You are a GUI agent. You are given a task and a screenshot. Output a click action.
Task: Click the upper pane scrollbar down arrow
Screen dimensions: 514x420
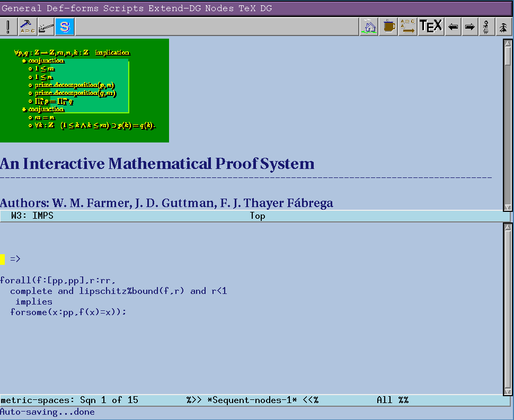[x=508, y=207]
